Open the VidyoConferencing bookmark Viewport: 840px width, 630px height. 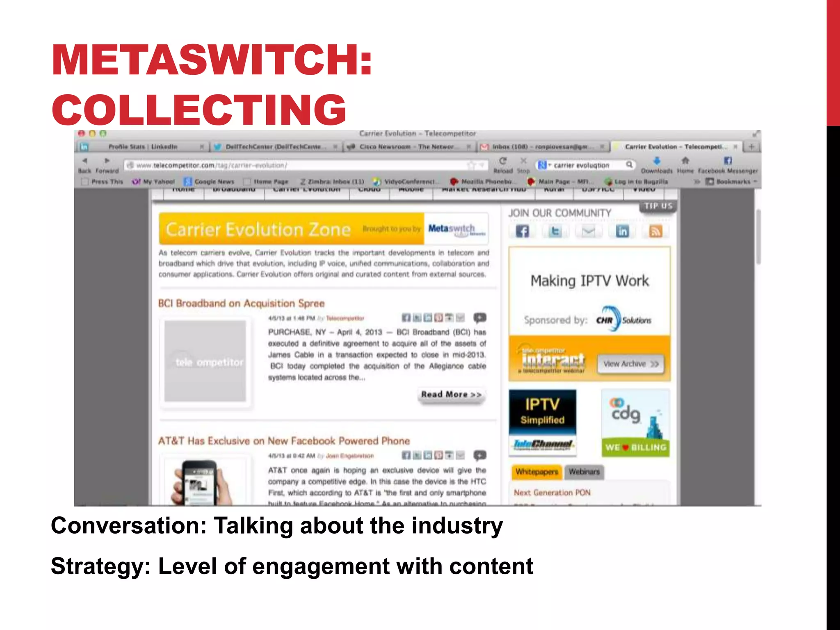(x=405, y=182)
